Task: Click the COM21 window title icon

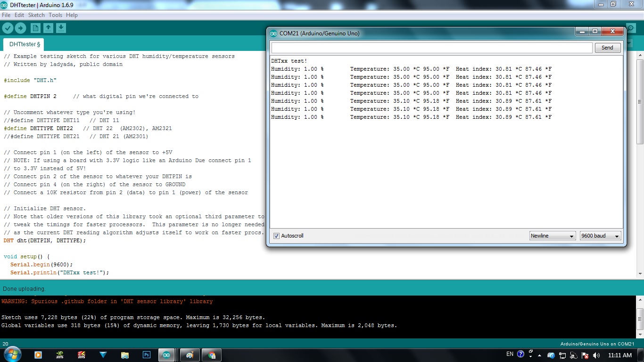Action: coord(273,33)
